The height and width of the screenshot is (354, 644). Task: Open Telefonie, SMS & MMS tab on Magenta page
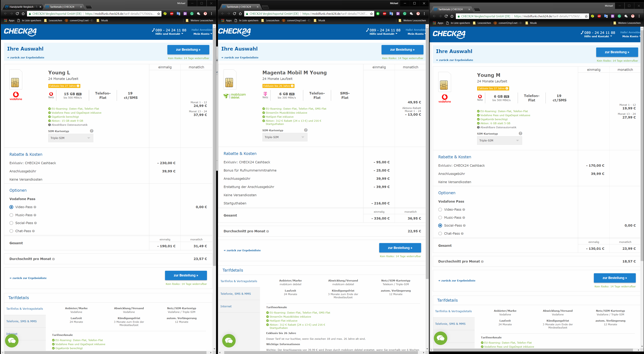click(235, 294)
